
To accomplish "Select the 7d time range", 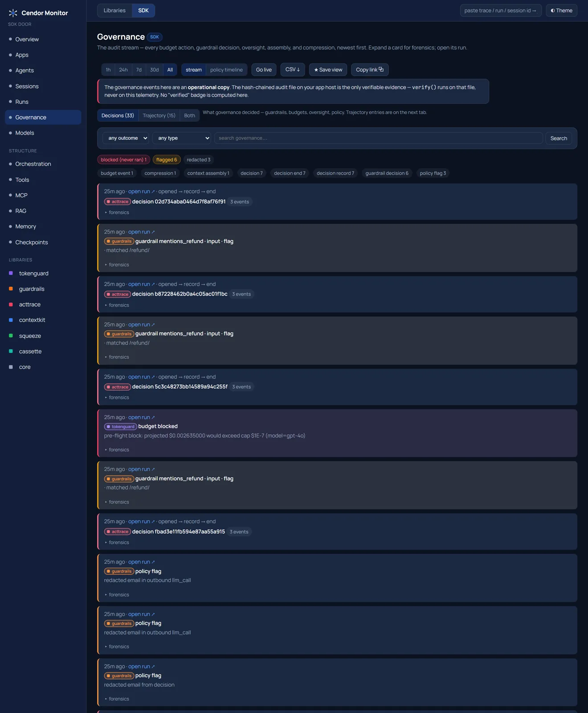I will click(139, 70).
